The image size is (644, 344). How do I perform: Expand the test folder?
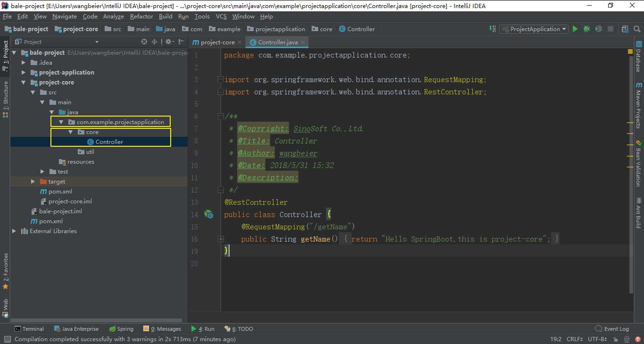[x=42, y=172]
